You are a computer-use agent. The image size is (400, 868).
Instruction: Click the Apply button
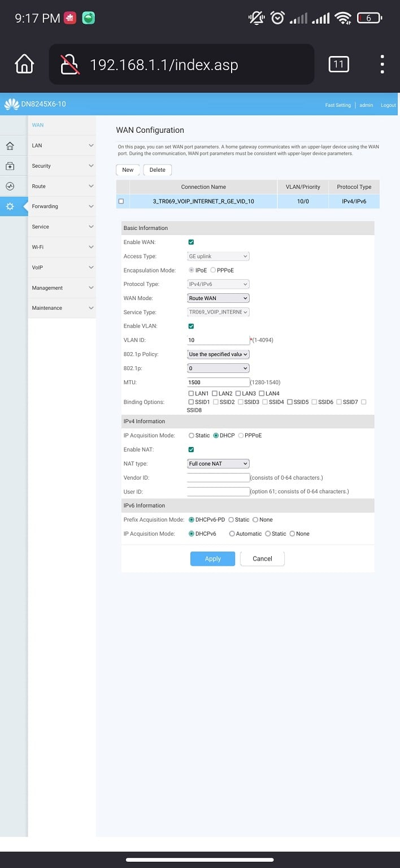coord(212,558)
